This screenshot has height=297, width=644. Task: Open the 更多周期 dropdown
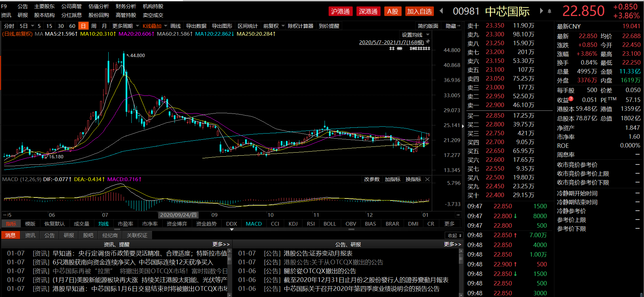[137, 26]
